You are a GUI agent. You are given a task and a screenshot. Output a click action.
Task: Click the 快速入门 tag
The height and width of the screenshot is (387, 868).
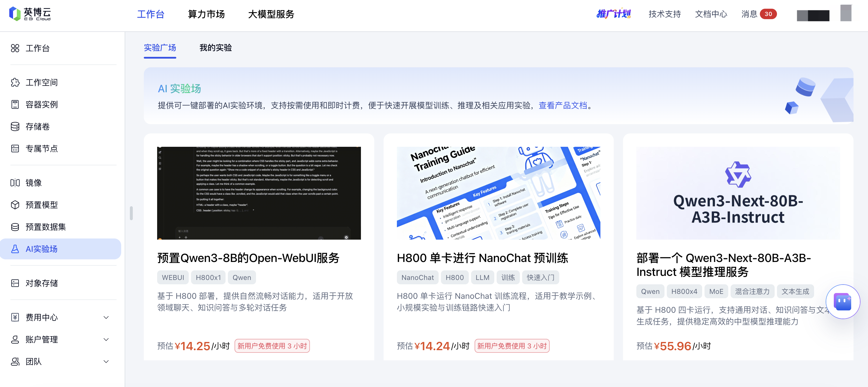click(540, 277)
